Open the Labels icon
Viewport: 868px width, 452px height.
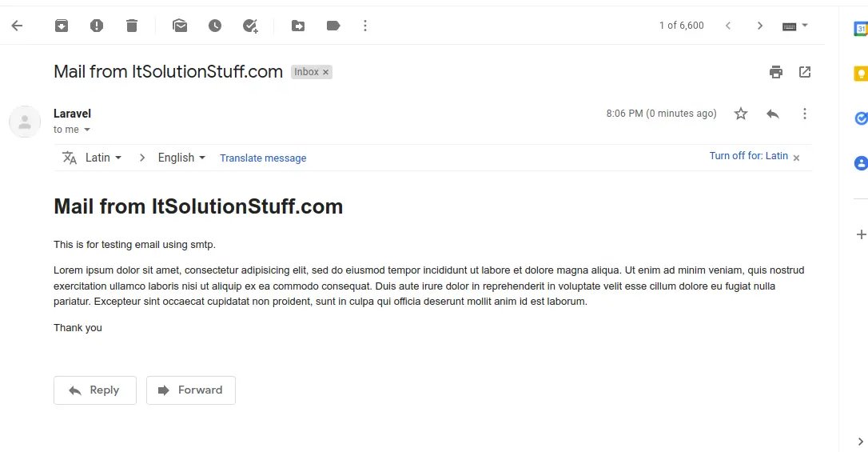[x=333, y=26]
